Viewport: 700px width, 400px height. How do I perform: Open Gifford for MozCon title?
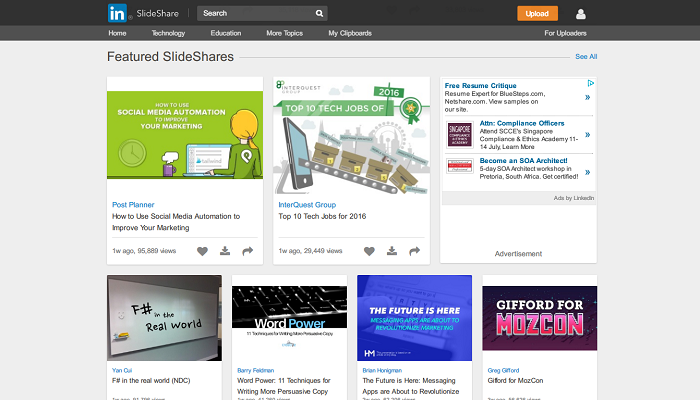click(x=515, y=380)
